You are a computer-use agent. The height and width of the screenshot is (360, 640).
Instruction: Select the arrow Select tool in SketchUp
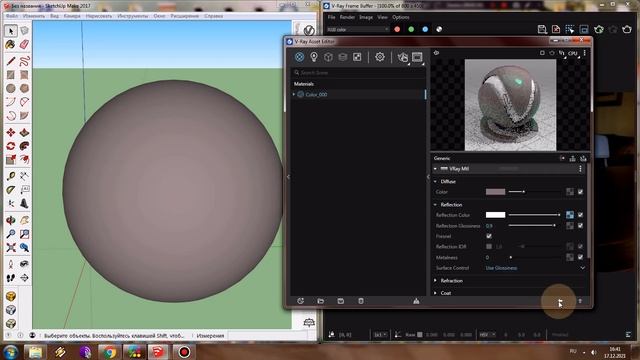[11, 31]
